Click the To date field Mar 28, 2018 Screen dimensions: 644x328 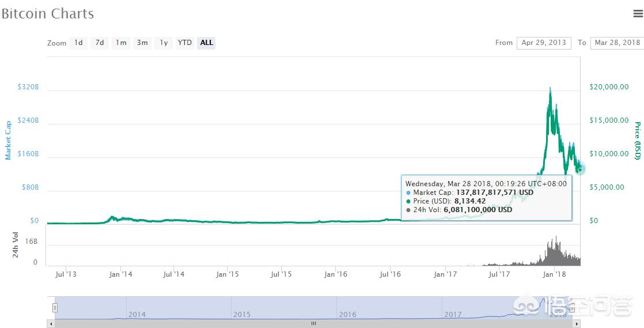(617, 43)
